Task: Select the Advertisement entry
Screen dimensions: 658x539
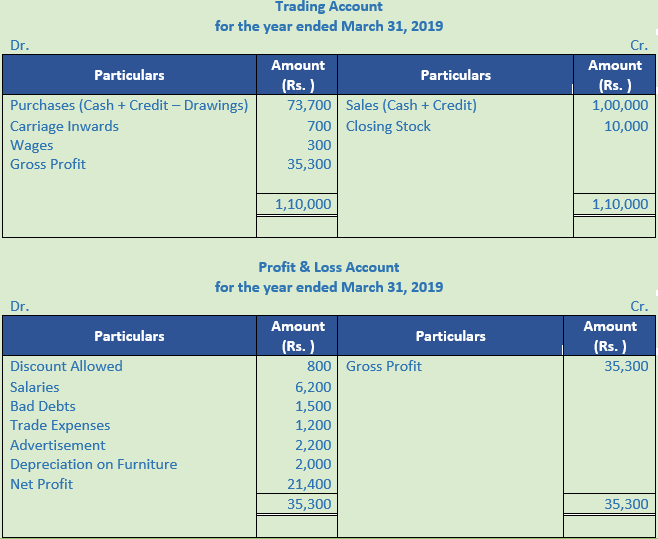Action: (x=57, y=445)
